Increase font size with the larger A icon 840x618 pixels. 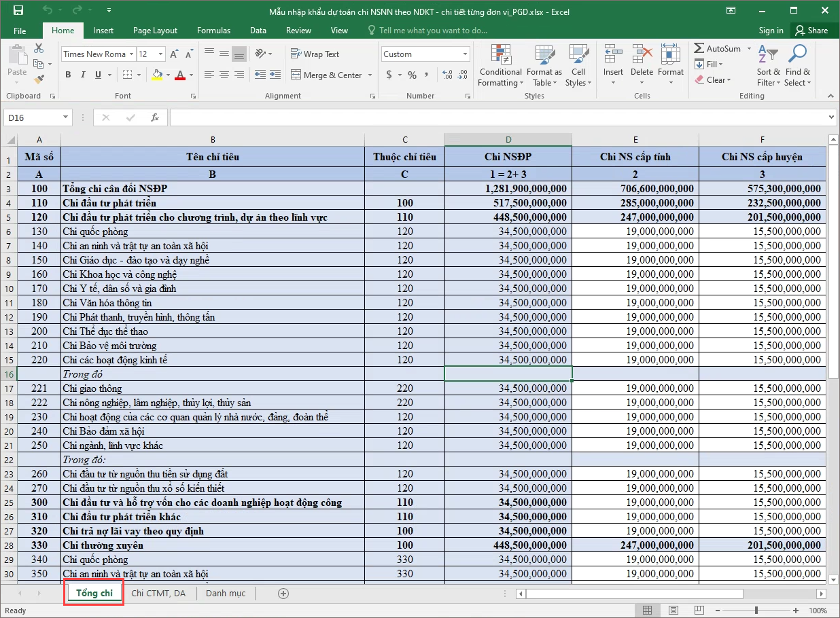pos(174,54)
